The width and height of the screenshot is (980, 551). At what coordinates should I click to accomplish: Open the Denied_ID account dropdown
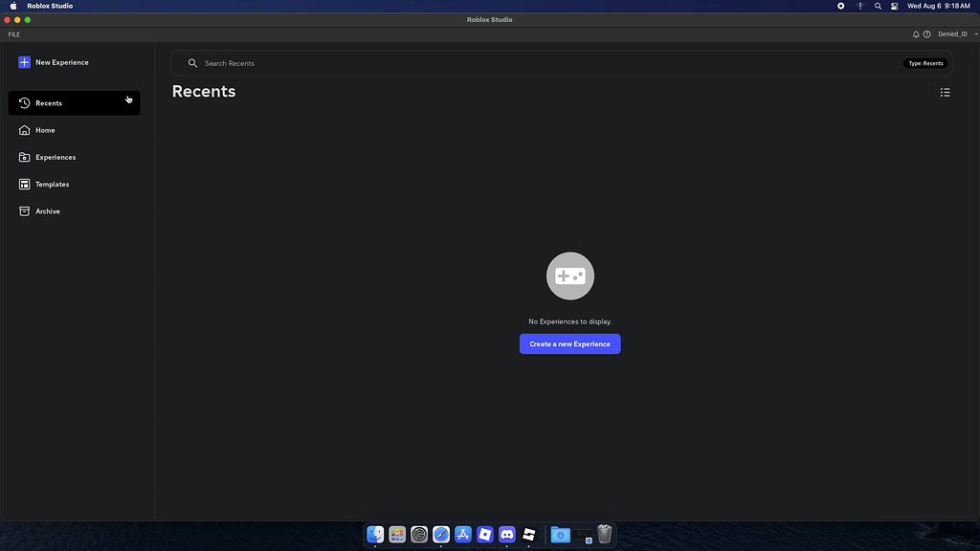(x=954, y=33)
